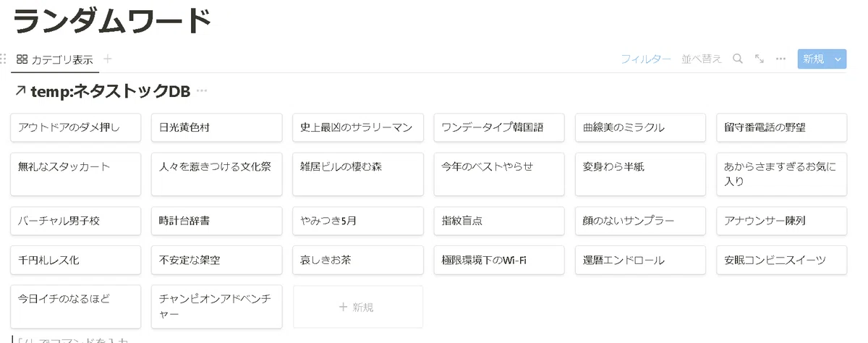Open the チャンピオンアドベンチャー card
The height and width of the screenshot is (343, 868).
216,307
